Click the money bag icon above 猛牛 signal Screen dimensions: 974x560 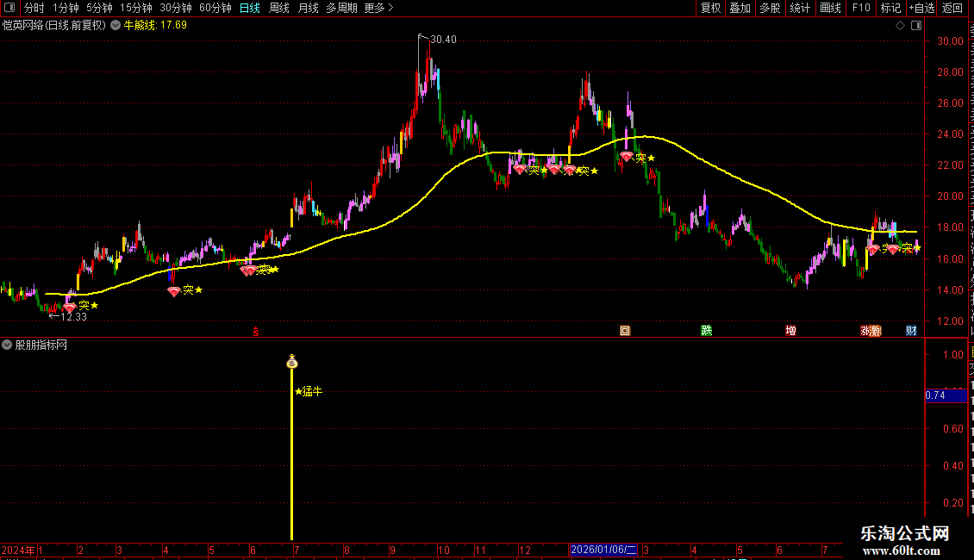point(292,361)
